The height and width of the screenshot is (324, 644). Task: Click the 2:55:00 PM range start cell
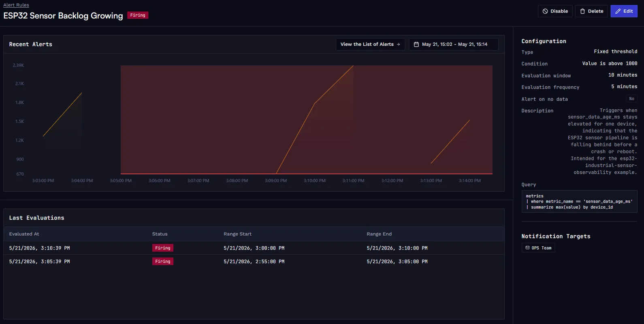click(x=254, y=262)
